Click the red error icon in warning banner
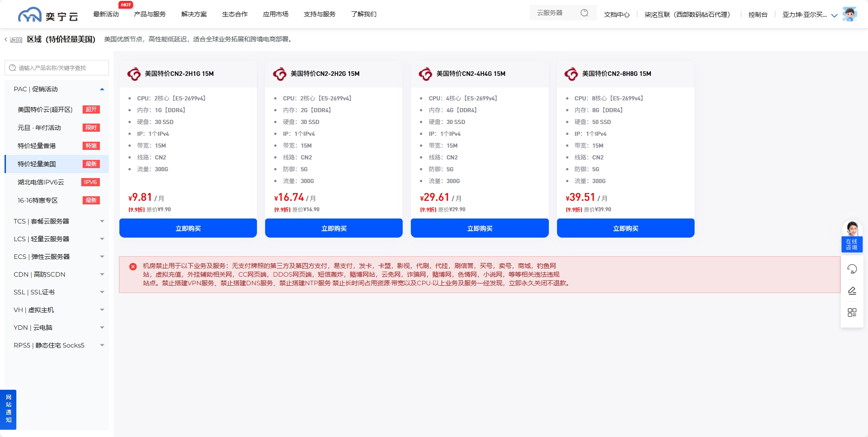 pyautogui.click(x=133, y=267)
